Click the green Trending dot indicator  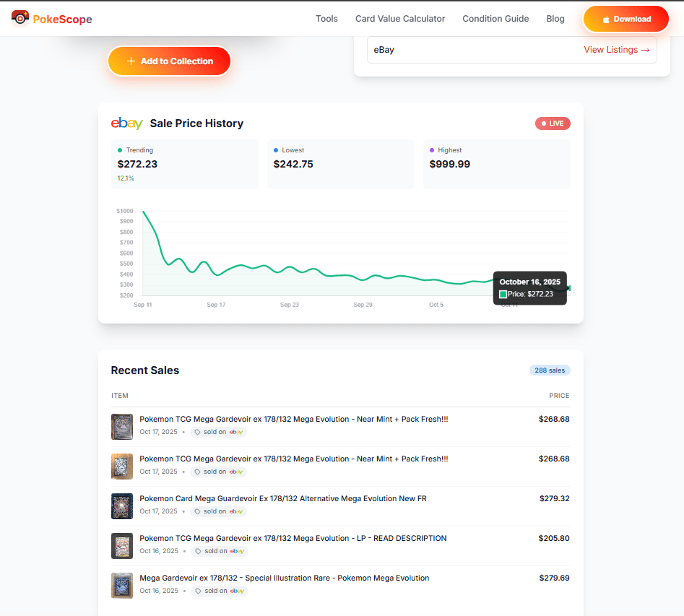pyautogui.click(x=121, y=149)
